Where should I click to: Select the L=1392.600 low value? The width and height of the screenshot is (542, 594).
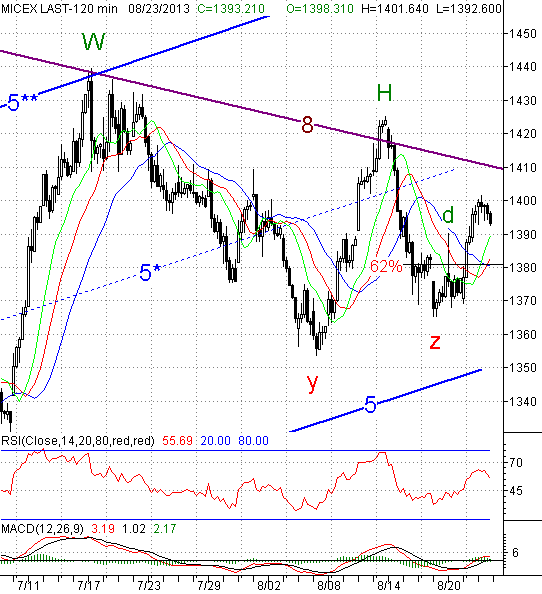[x=469, y=8]
